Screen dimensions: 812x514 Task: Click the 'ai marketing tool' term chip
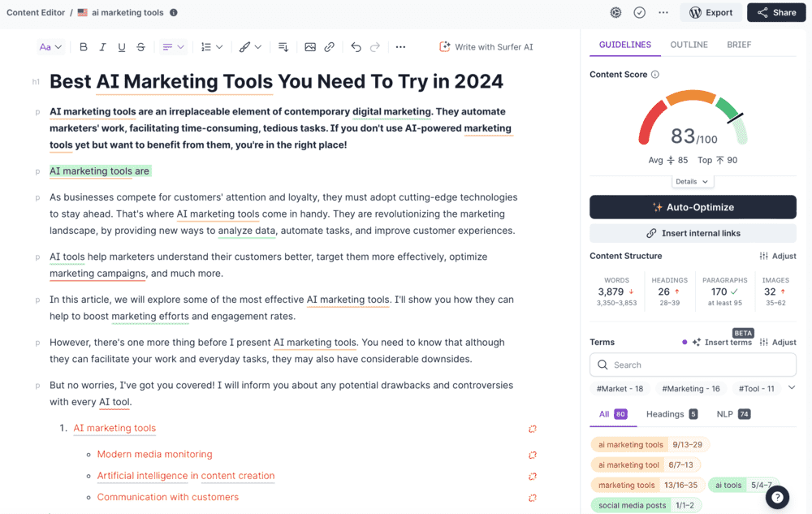[x=646, y=464]
